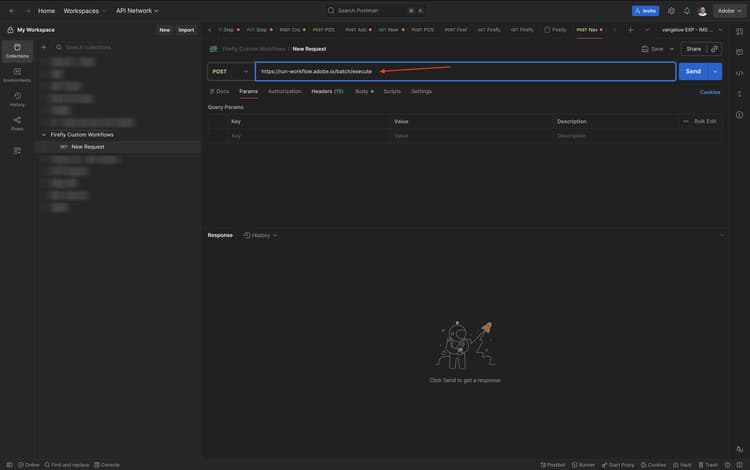Click the request URL input field
This screenshot has width=750, height=470.
tap(465, 71)
